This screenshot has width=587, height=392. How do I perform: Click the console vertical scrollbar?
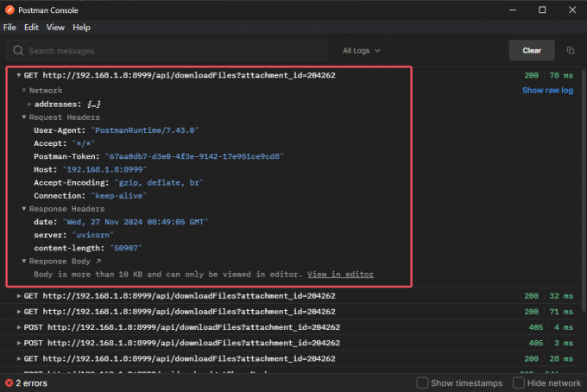pyautogui.click(x=584, y=190)
